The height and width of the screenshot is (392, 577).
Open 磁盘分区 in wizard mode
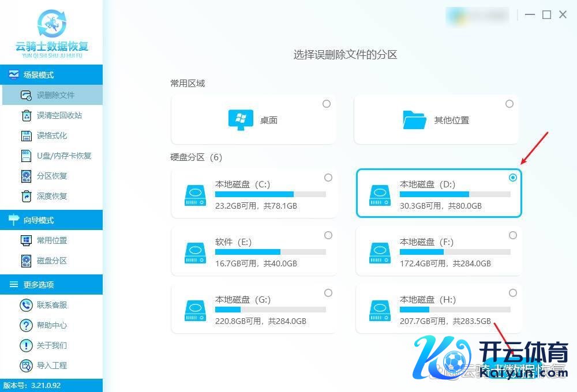(x=51, y=261)
